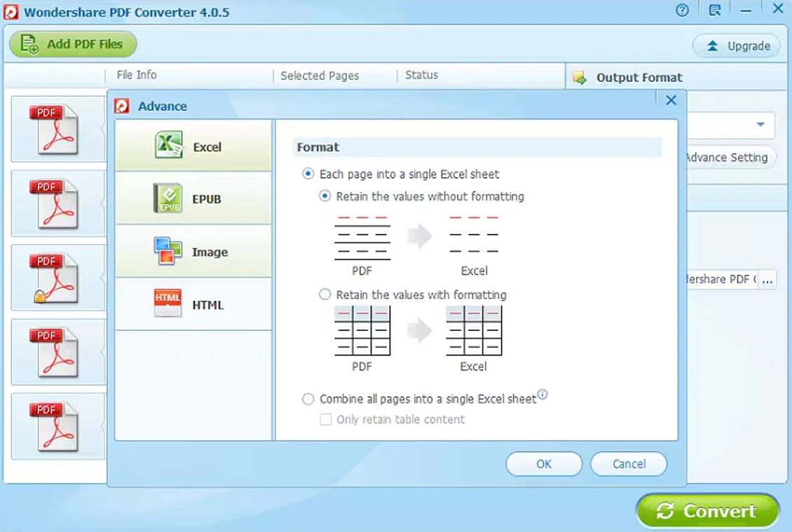Toggle Only retain table content checkbox
Viewport: 792px width, 532px height.
click(326, 419)
